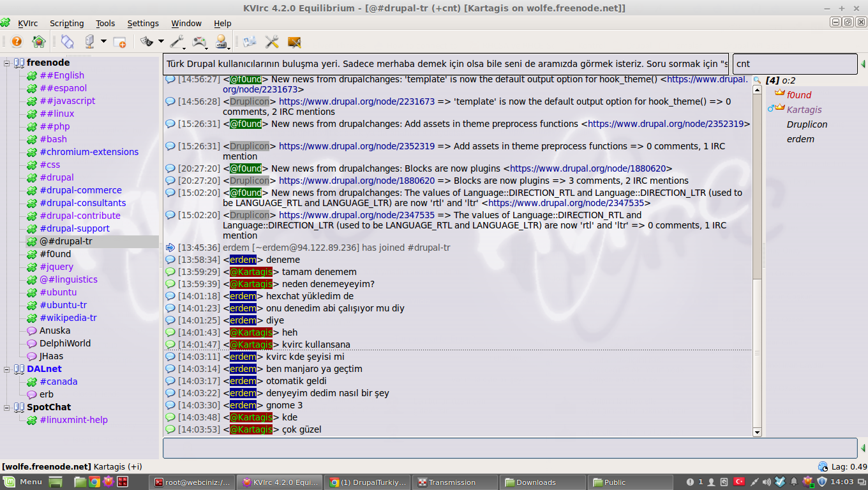
Task: Click the identity card options icon
Action: pyautogui.click(x=250, y=42)
